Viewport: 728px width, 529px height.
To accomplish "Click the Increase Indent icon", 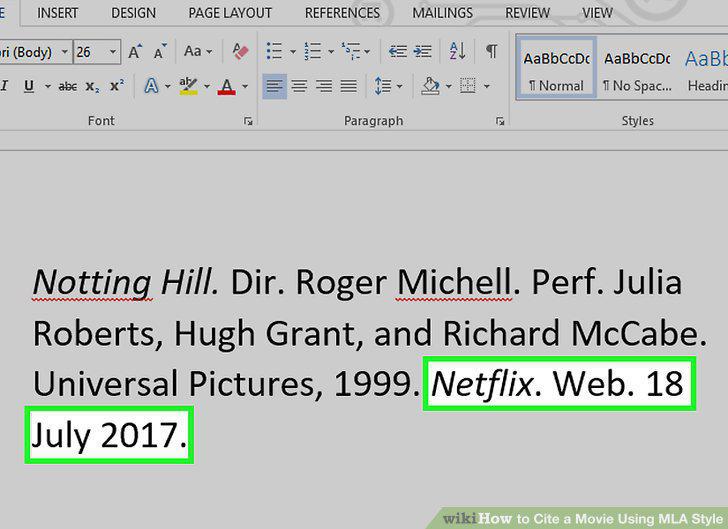I will (422, 51).
